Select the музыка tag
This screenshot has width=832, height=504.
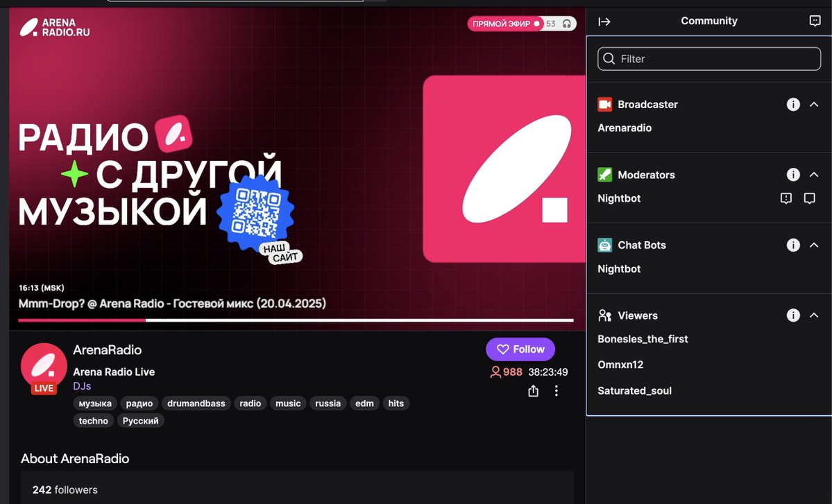[x=95, y=403]
